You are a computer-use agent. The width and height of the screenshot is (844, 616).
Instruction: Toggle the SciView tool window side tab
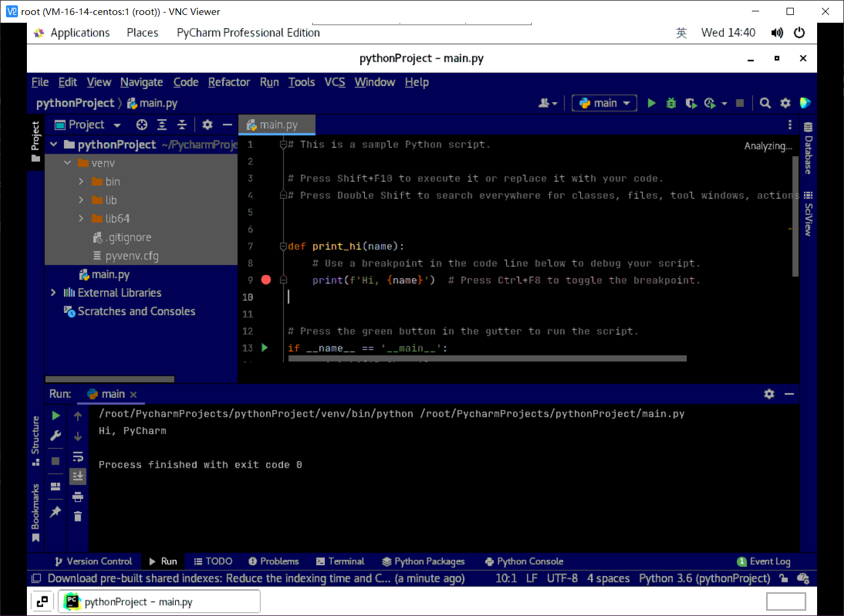808,213
